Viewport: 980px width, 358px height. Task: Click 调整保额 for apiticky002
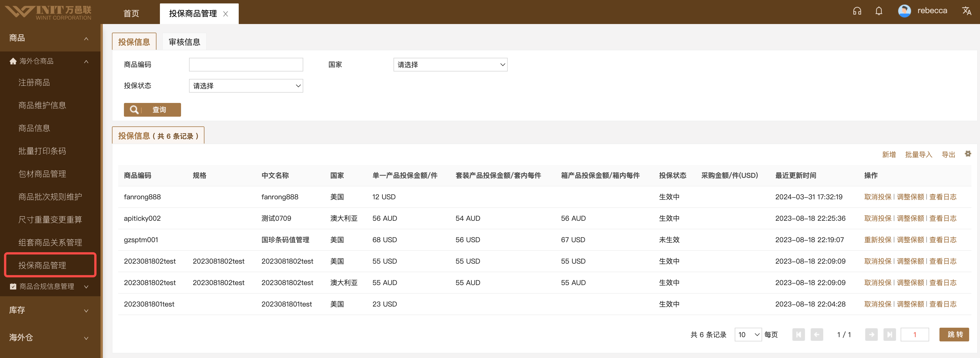pyautogui.click(x=910, y=219)
